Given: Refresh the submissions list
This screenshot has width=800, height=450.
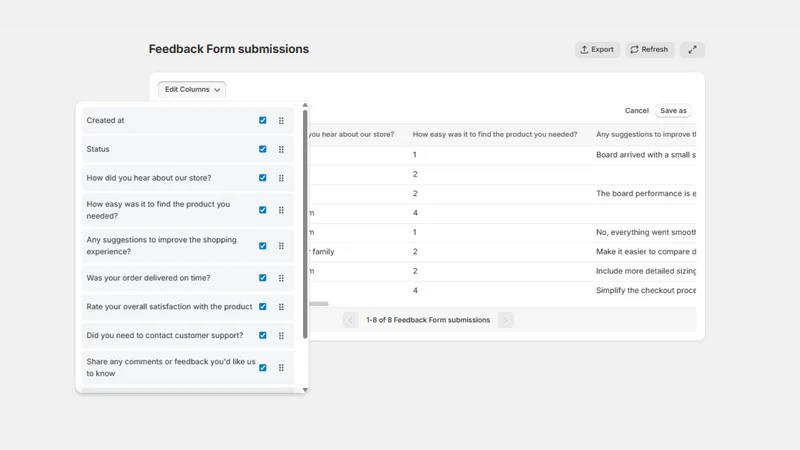Looking at the screenshot, I should coord(649,49).
